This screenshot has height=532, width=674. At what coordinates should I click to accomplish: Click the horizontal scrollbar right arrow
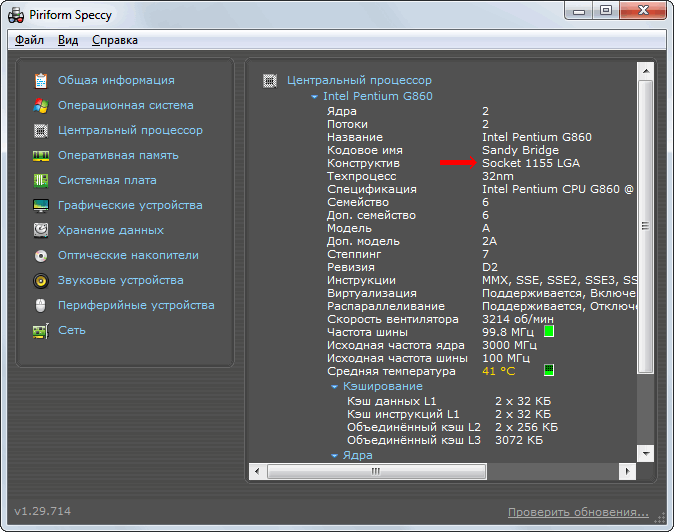628,471
